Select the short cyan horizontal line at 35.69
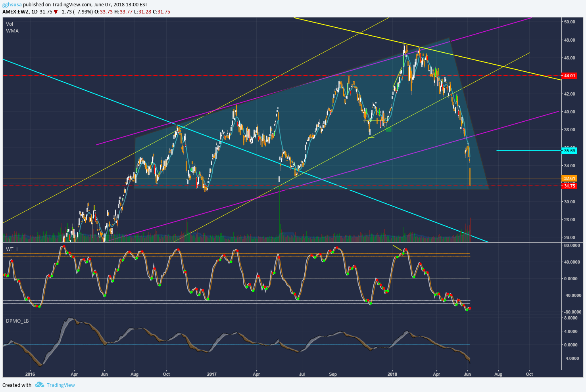The height and width of the screenshot is (392, 586). click(529, 151)
